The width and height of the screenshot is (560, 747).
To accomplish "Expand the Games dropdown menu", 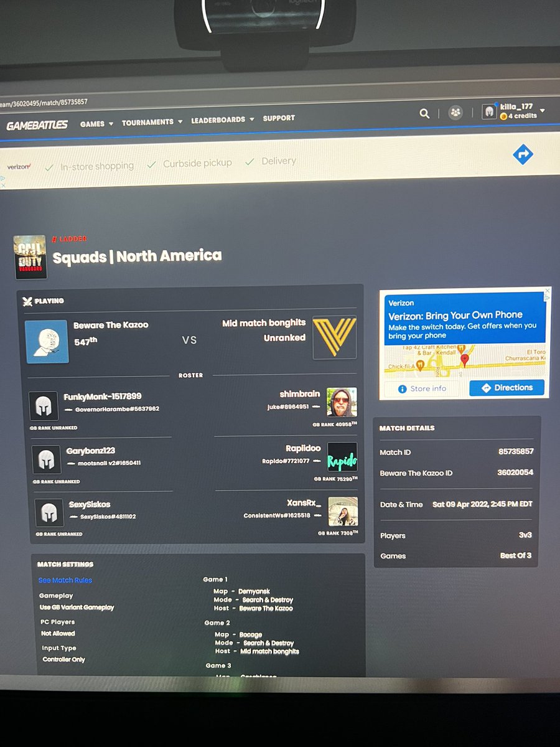I will click(96, 124).
